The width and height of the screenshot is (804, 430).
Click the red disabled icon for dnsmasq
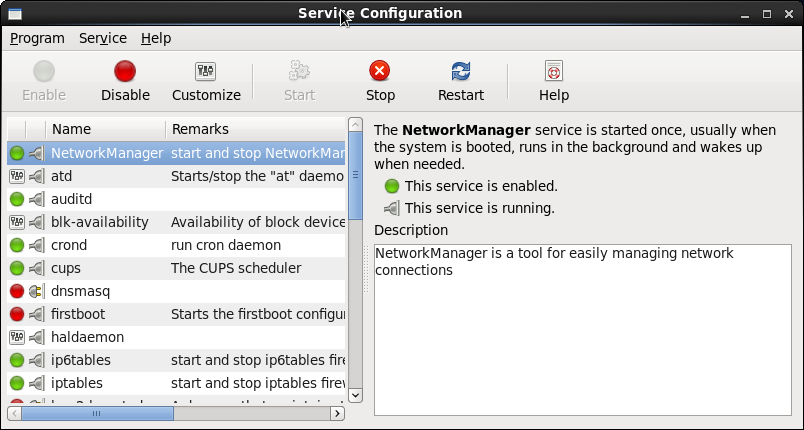[x=17, y=291]
